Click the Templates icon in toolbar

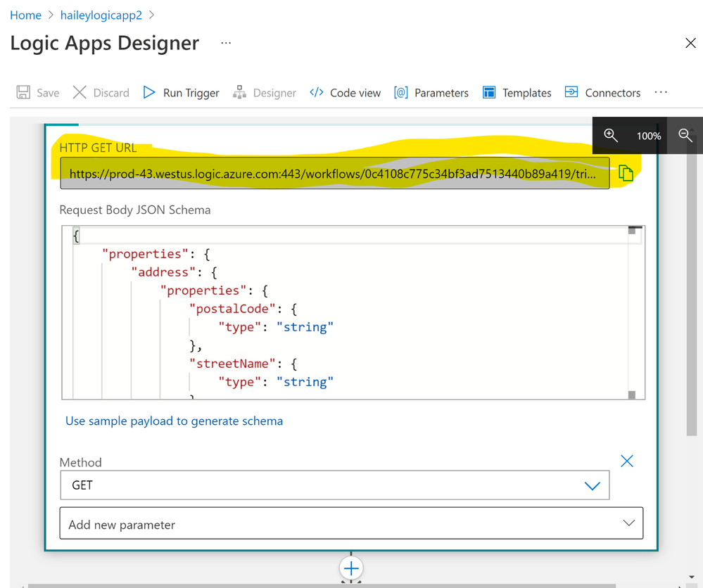[x=488, y=92]
